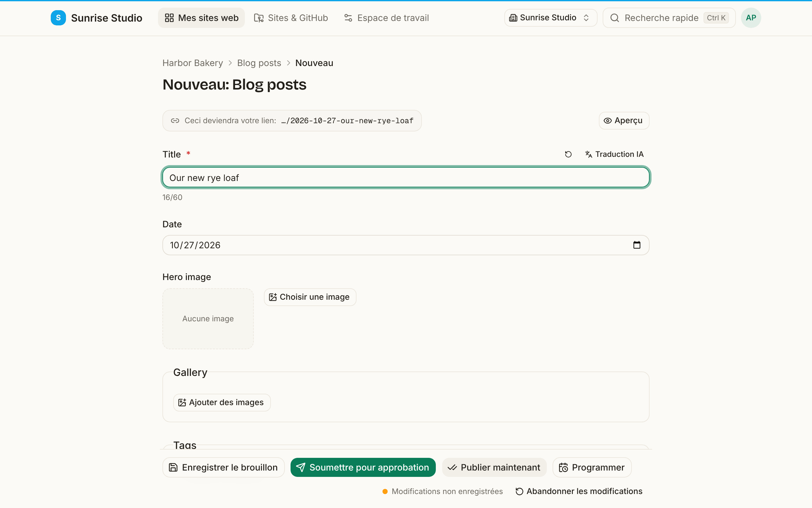Click Ajouter des images in Gallery
Image resolution: width=812 pixels, height=508 pixels.
[x=222, y=402]
